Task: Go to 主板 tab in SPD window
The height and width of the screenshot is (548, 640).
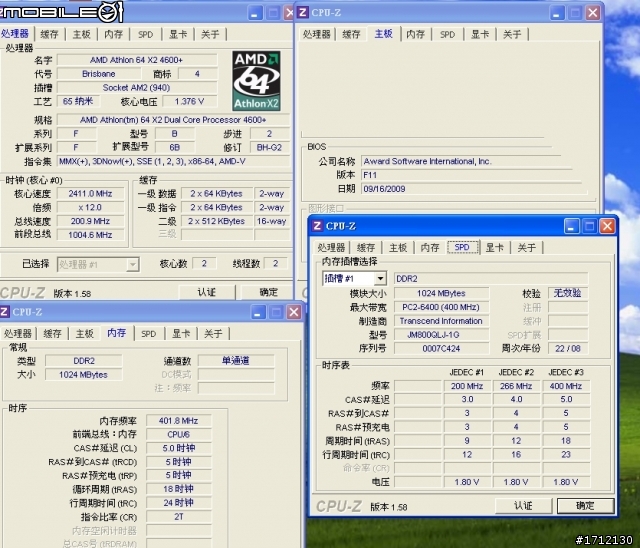Action: click(x=398, y=247)
